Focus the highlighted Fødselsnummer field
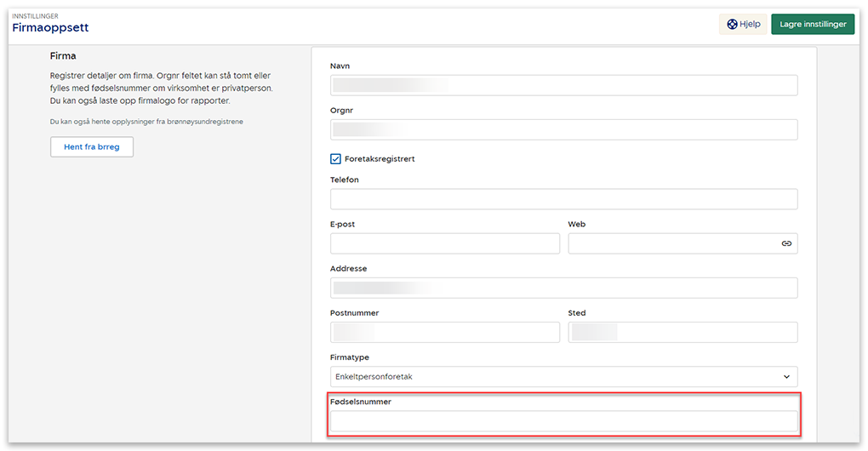Image resolution: width=868 pixels, height=451 pixels. [x=562, y=421]
